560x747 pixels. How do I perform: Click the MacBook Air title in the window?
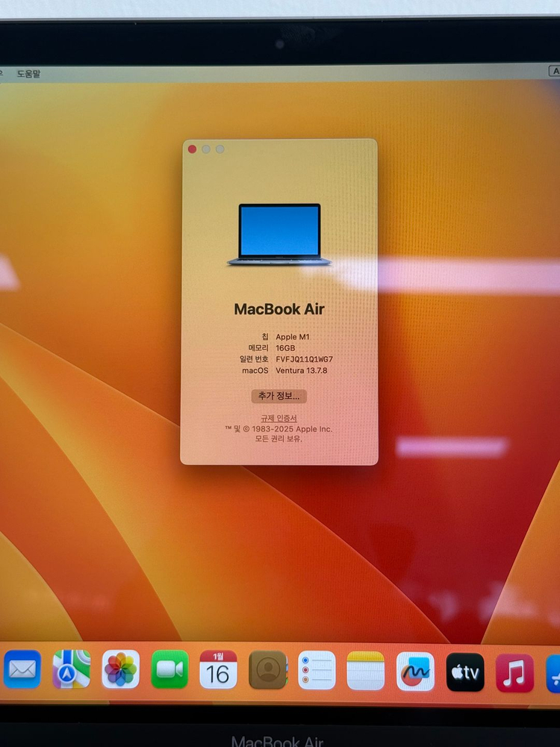[x=279, y=309]
